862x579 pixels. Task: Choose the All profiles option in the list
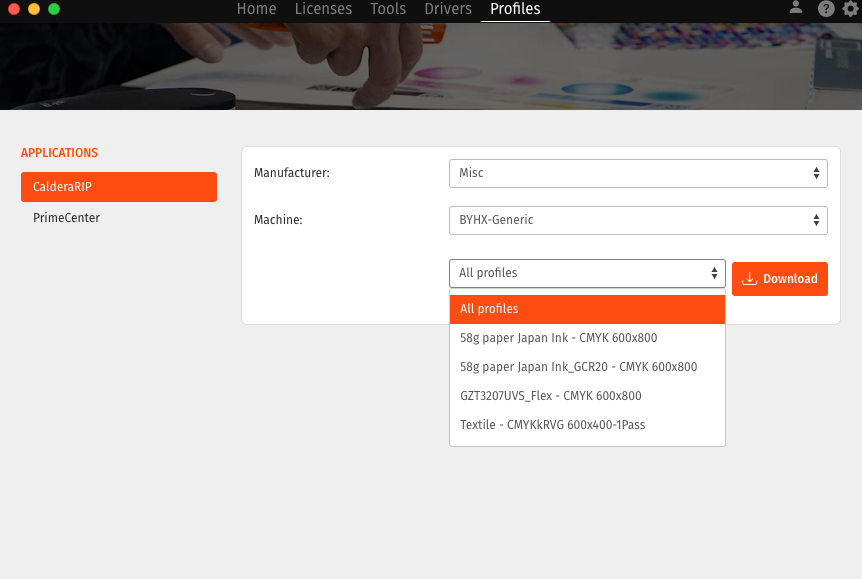[x=489, y=308]
